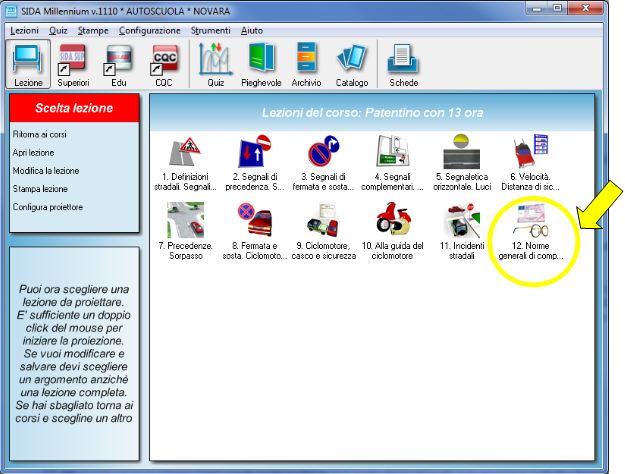Open the Configurazione menu
Screen dimensions: 625x474
[x=149, y=31]
